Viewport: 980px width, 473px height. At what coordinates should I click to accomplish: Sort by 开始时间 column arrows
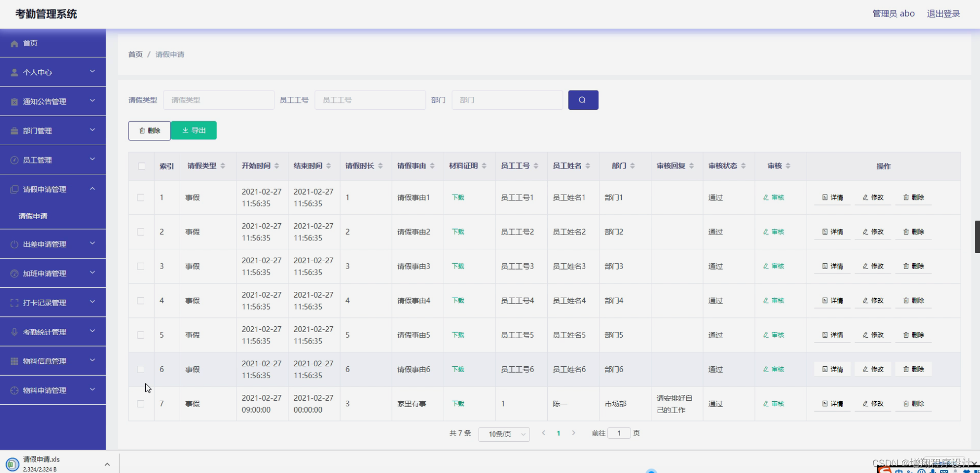(277, 166)
